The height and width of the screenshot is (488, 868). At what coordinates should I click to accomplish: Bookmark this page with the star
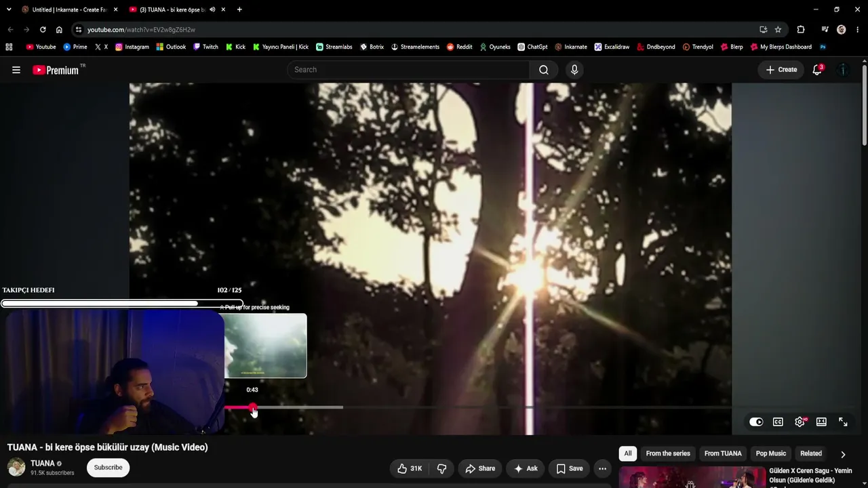tap(778, 30)
